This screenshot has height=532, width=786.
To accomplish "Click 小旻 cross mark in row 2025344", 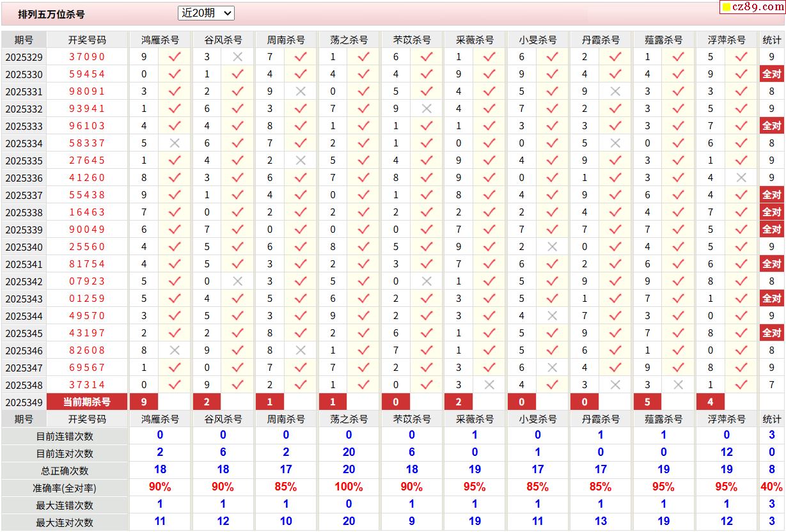I will coord(553,316).
